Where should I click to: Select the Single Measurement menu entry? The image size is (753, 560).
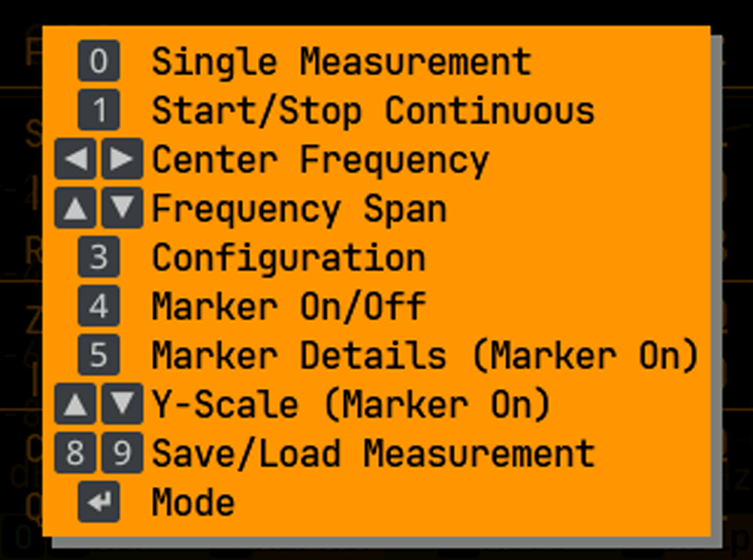pyautogui.click(x=340, y=62)
